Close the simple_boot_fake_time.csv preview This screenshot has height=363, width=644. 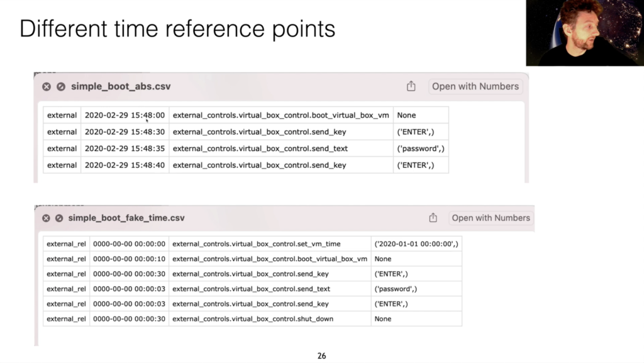pos(46,218)
